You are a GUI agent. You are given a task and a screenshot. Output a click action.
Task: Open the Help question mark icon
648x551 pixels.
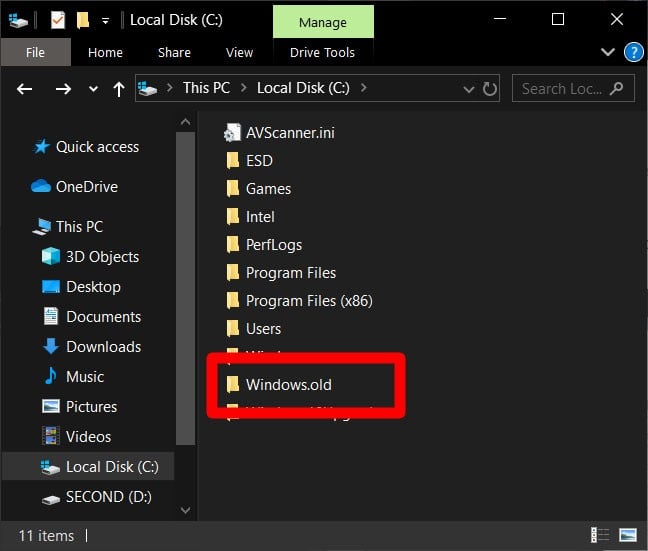point(633,52)
